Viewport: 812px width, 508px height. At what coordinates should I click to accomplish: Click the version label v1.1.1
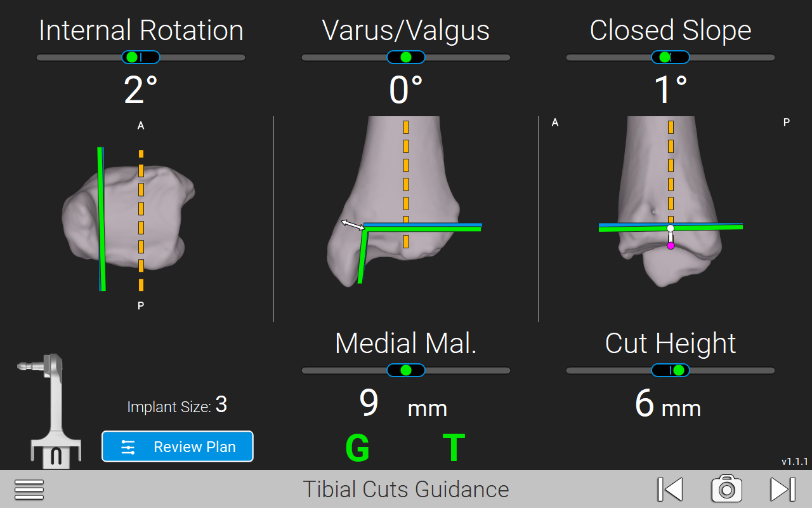click(795, 462)
